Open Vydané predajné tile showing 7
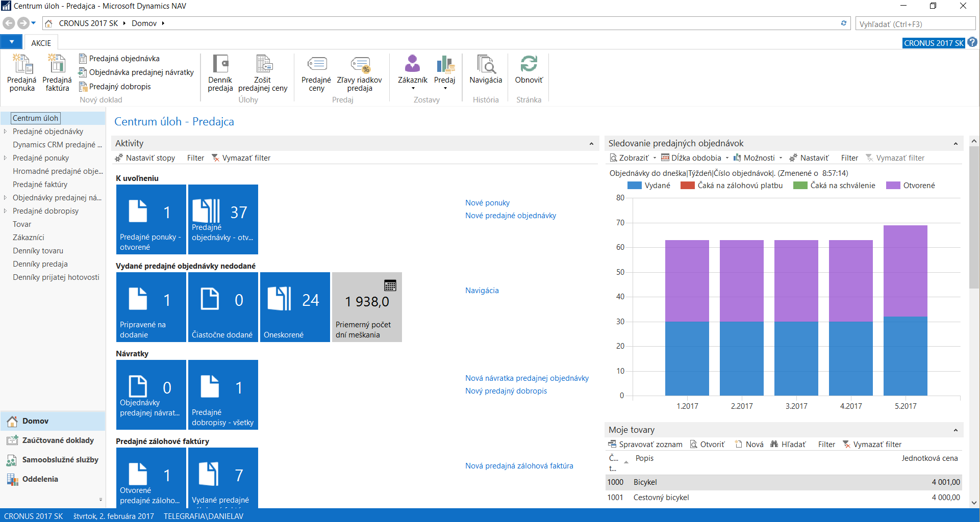 (223, 478)
